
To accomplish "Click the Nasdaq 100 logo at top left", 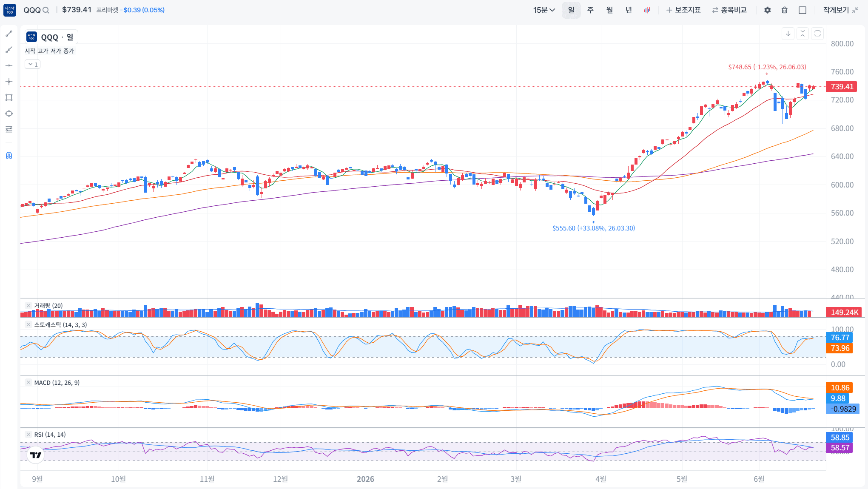I will coord(10,10).
